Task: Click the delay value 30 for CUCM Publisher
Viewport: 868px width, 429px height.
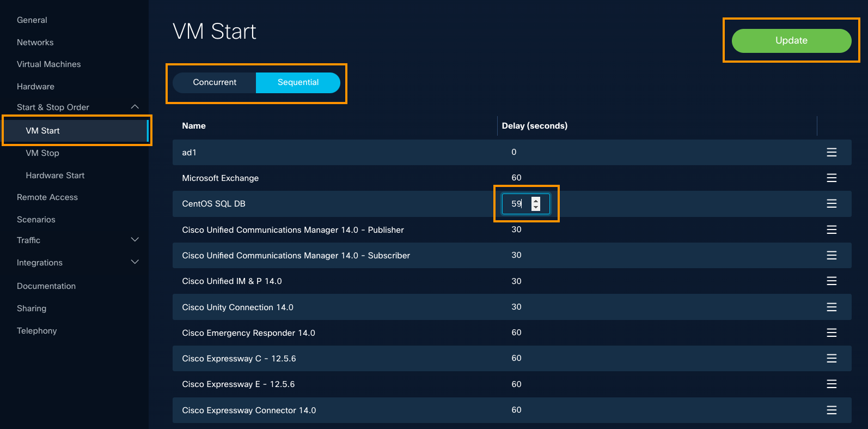Action: click(x=517, y=229)
